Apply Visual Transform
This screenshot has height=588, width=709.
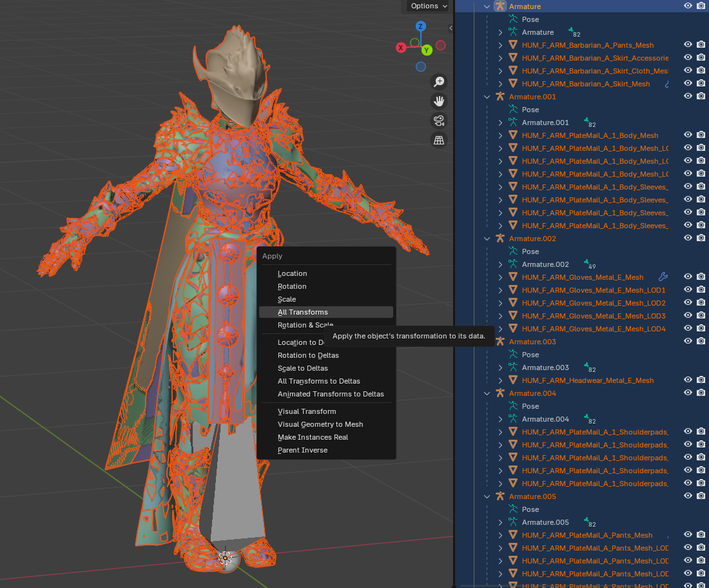(x=326, y=411)
